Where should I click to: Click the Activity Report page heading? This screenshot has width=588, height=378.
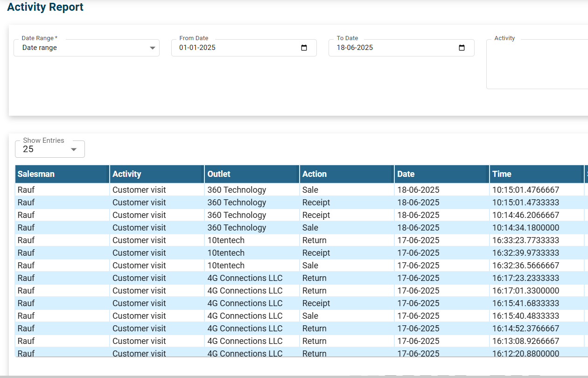pyautogui.click(x=45, y=7)
